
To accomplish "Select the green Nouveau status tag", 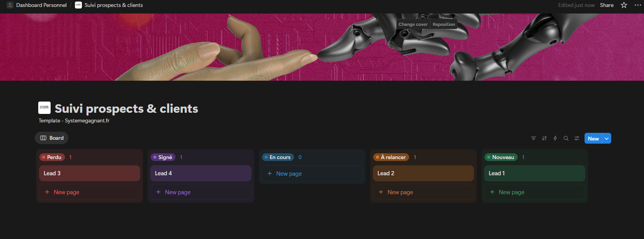I will coord(501,157).
